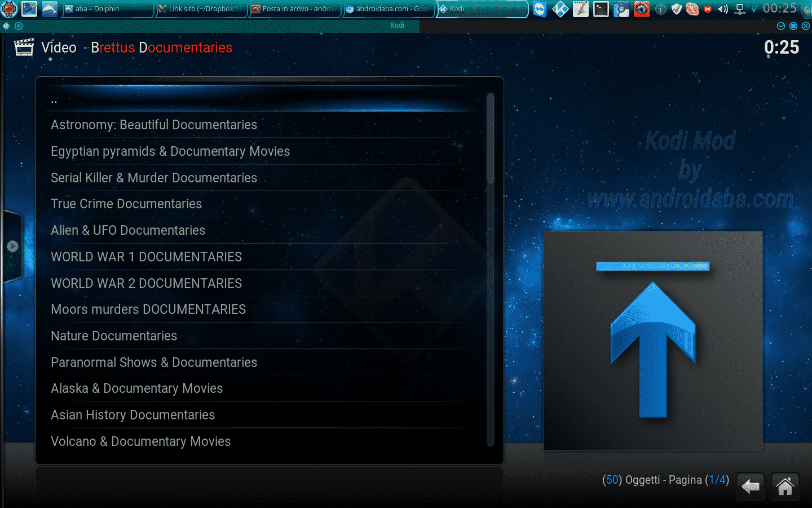
Task: Switch to androidaba.com browser taskbar entry
Action: 389,9
